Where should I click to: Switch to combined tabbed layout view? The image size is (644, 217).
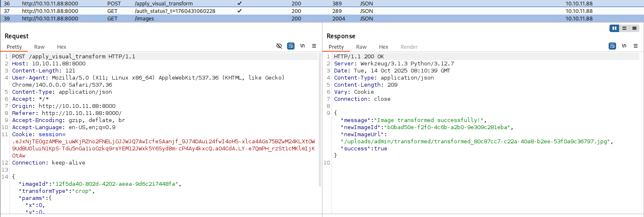point(634,28)
